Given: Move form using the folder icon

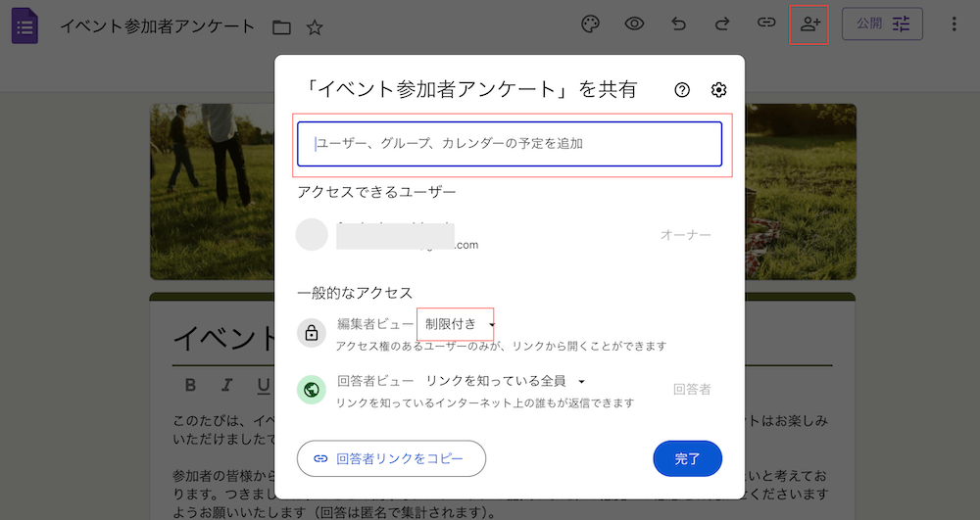Looking at the screenshot, I should tap(281, 26).
